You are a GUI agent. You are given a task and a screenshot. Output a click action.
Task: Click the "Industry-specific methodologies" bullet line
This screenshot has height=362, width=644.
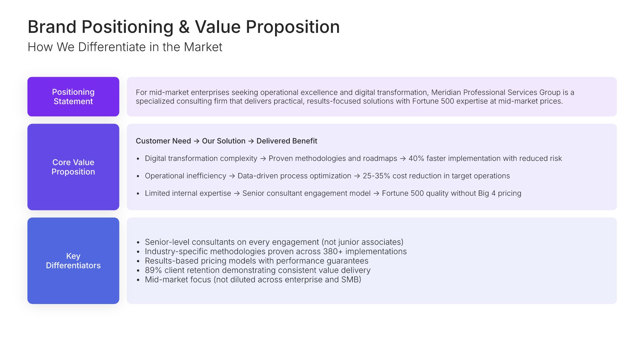coord(276,251)
